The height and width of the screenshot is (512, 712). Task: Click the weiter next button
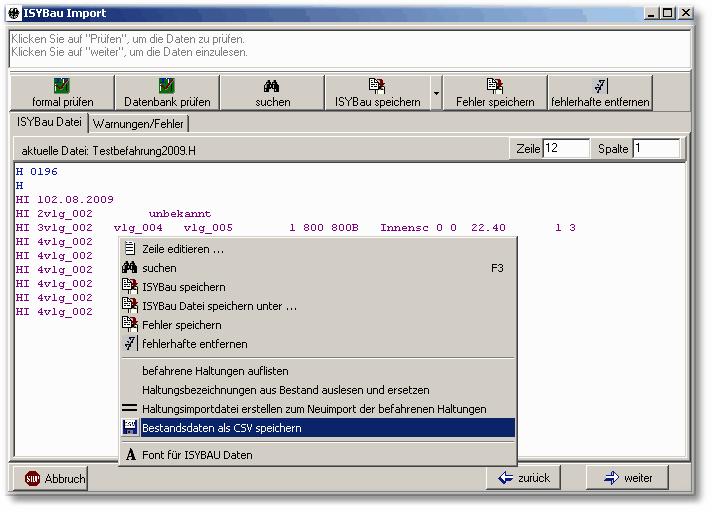tap(627, 478)
